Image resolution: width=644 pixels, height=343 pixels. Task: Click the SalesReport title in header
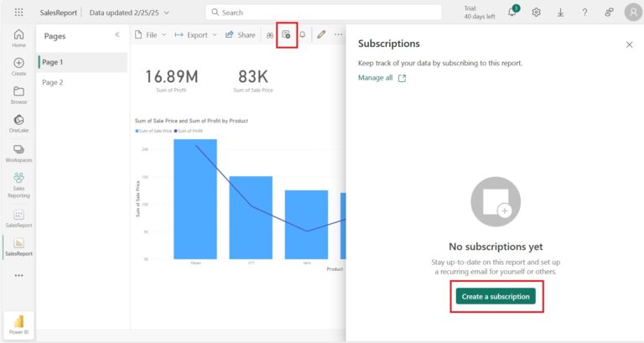click(x=59, y=13)
